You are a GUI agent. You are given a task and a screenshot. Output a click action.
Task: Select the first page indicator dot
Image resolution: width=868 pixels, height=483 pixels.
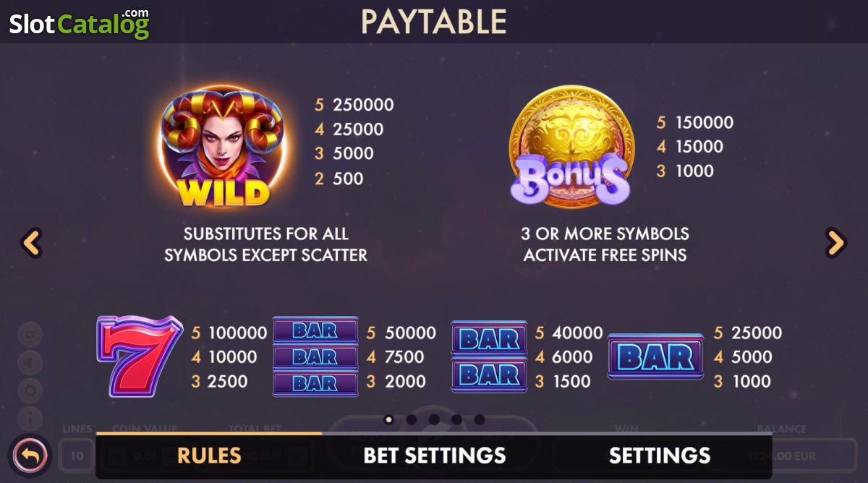(388, 419)
